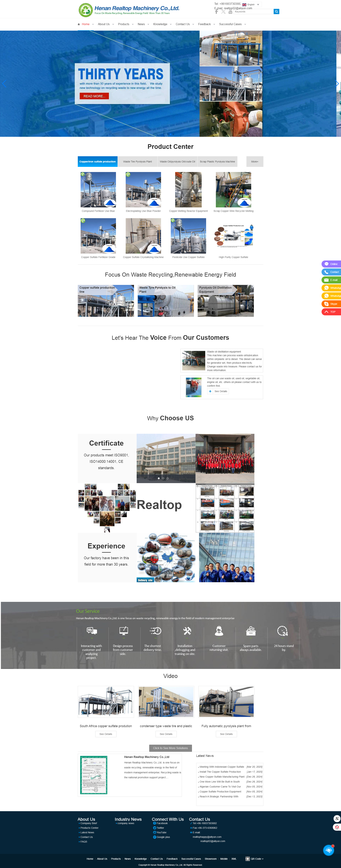This screenshot has height=868, width=341.
Task: Click the first WhatsApp side button
Action: tap(331, 288)
